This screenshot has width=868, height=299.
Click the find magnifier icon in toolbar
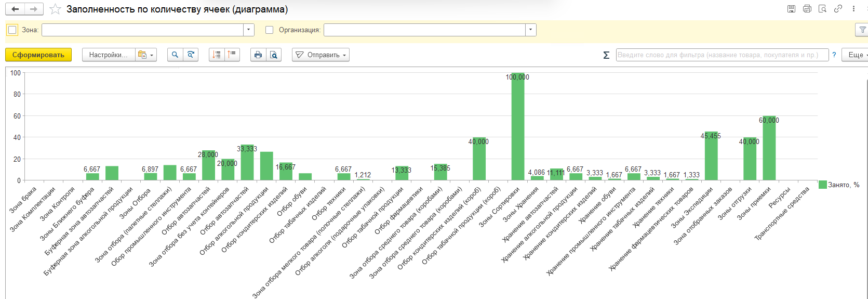[175, 55]
